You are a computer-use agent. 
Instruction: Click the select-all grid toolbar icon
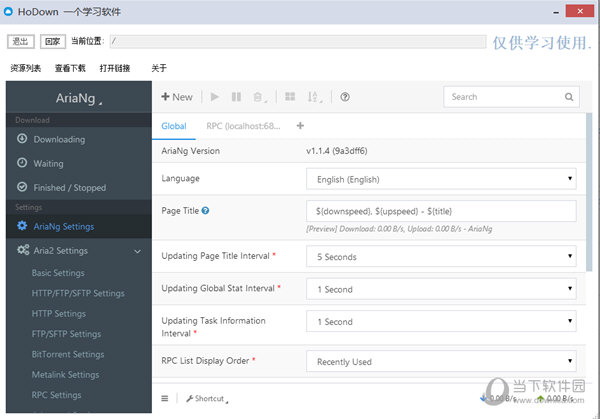coord(290,97)
